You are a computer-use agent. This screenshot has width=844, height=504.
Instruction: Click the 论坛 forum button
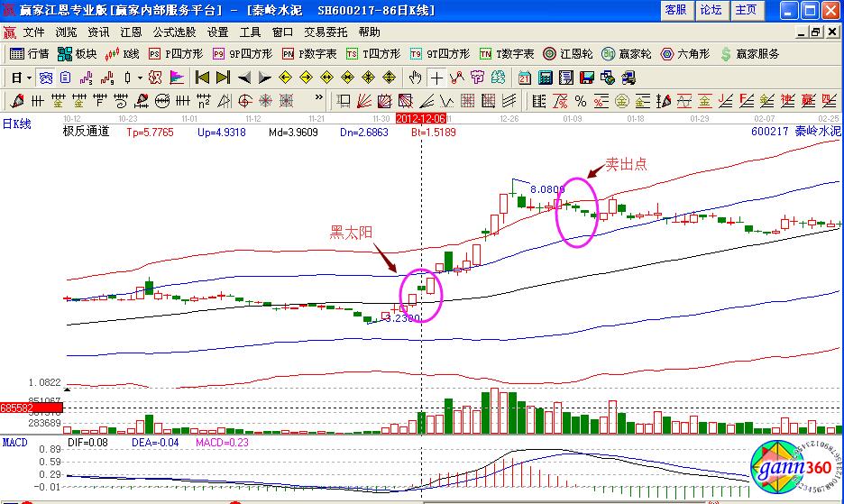[711, 10]
